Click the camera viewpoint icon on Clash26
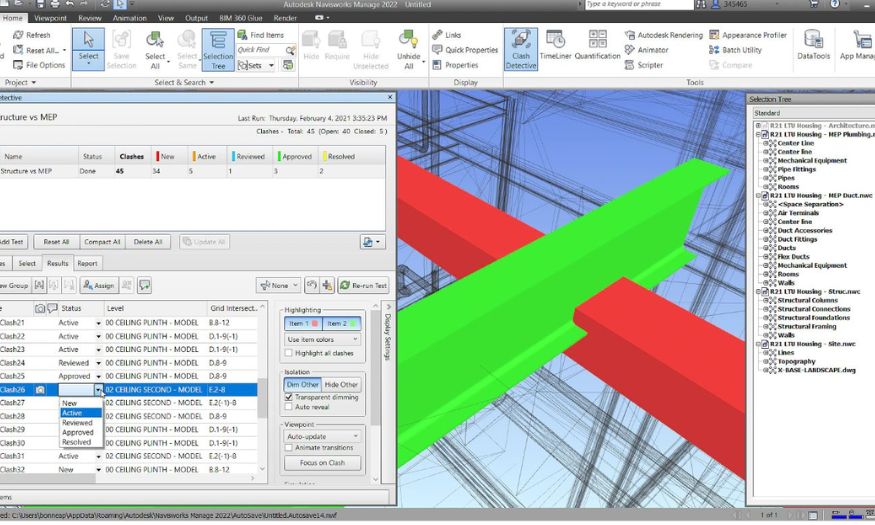Image resolution: width=875 pixels, height=525 pixels. 40,389
